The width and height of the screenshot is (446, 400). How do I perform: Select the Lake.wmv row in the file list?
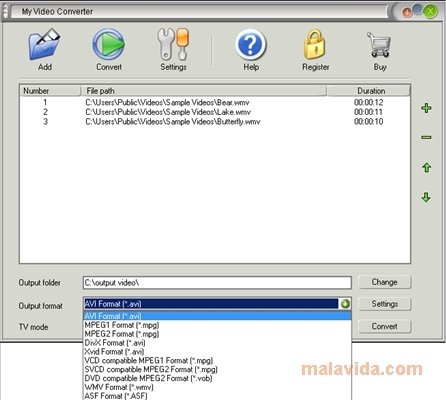215,112
